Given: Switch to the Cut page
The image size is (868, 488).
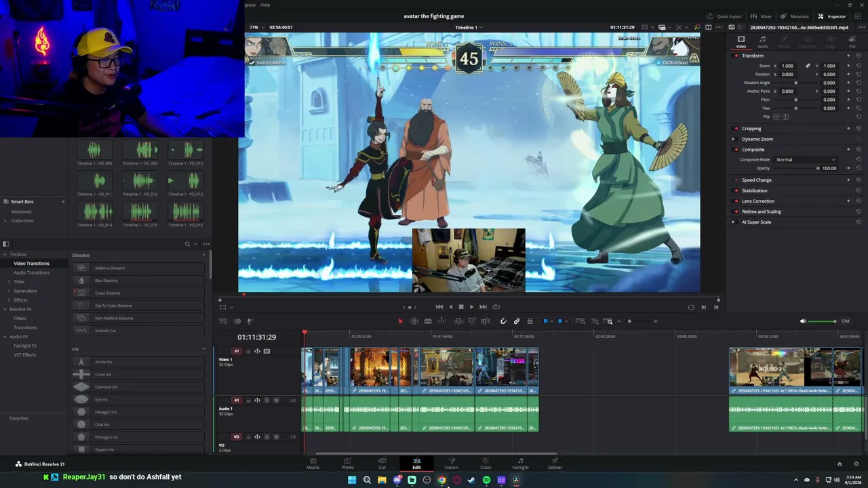Looking at the screenshot, I should coord(382,464).
